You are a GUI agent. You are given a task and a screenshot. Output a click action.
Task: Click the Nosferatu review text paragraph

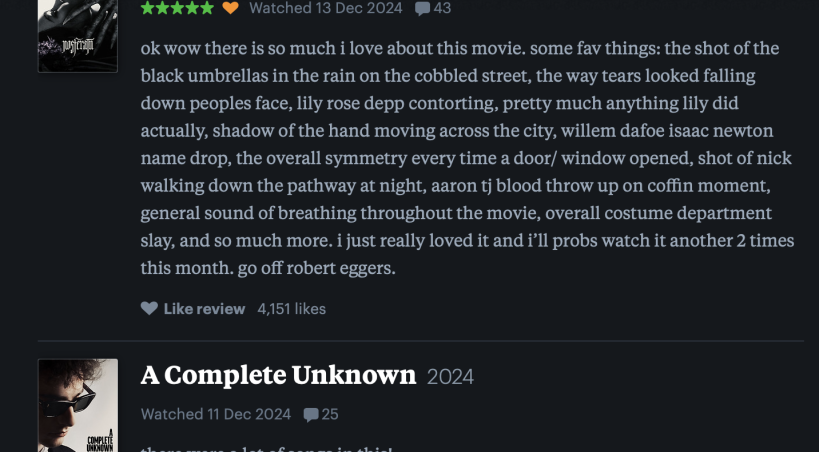460,158
